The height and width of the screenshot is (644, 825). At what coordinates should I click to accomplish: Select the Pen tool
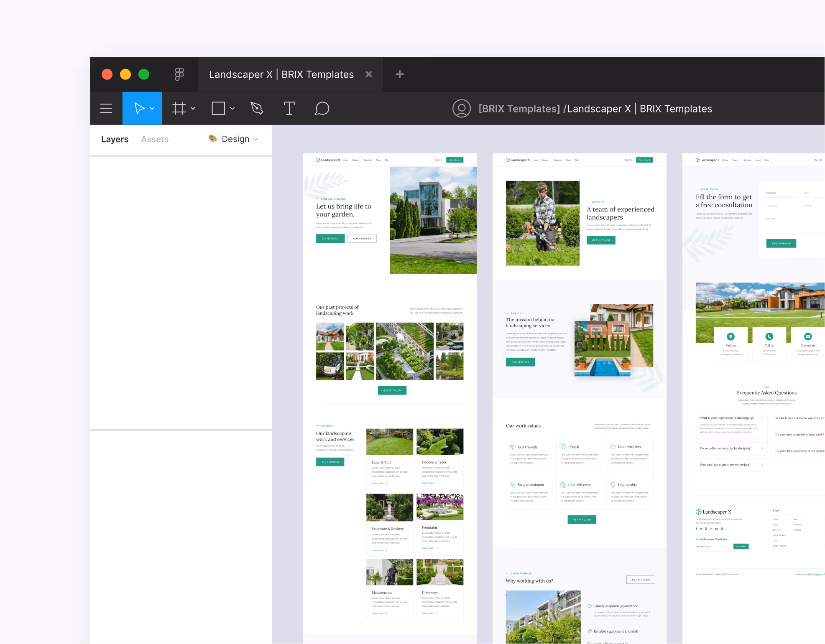(x=256, y=108)
